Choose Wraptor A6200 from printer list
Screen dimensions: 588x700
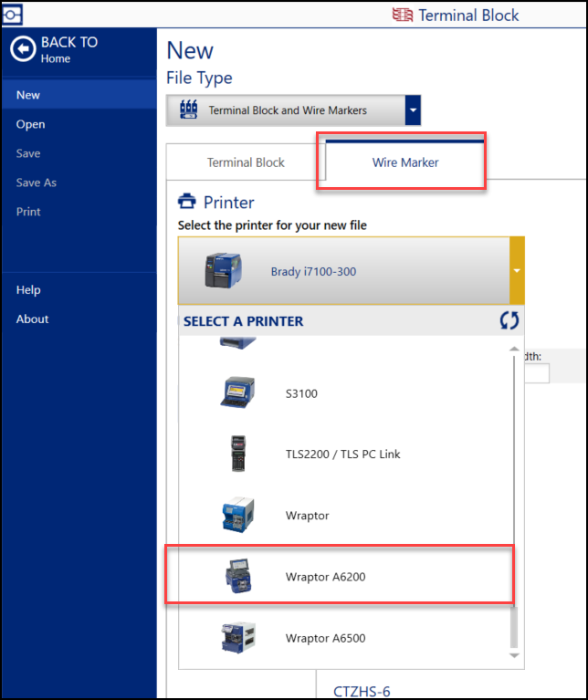pyautogui.click(x=344, y=577)
